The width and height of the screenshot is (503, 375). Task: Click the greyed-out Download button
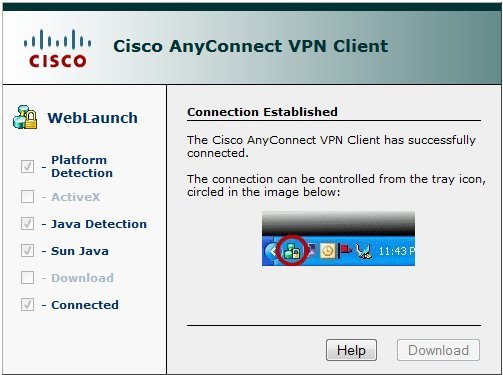click(438, 350)
